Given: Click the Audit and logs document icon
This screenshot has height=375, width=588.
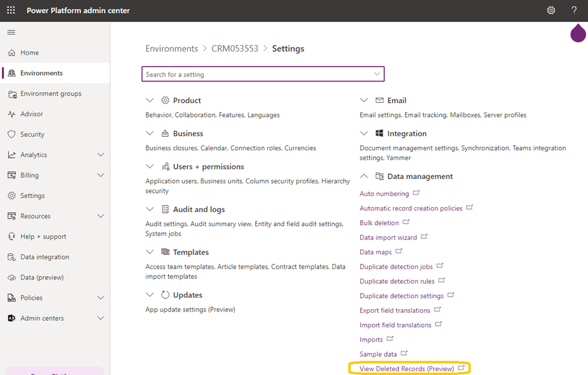Looking at the screenshot, I should click(165, 209).
